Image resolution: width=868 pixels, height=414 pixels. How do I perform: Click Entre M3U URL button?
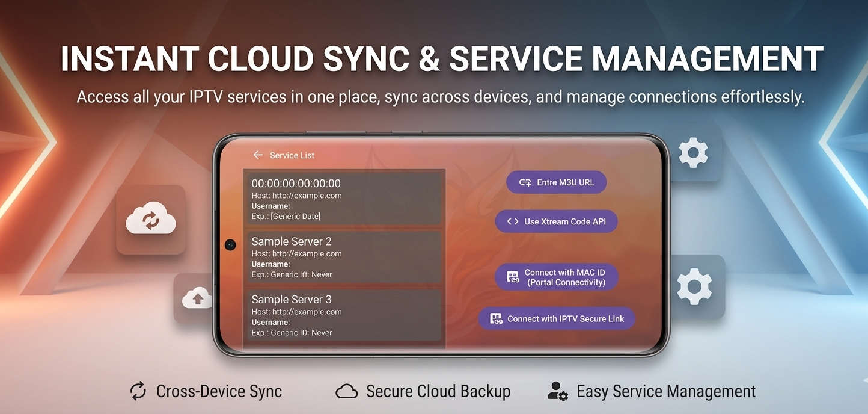click(556, 182)
